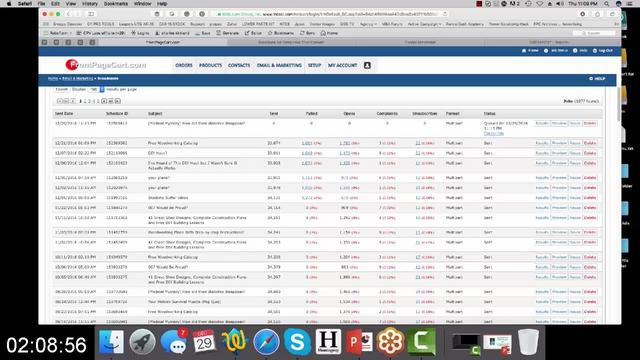Click Email & Marketing breadcrumb link
This screenshot has height=360, width=640.
(78, 78)
